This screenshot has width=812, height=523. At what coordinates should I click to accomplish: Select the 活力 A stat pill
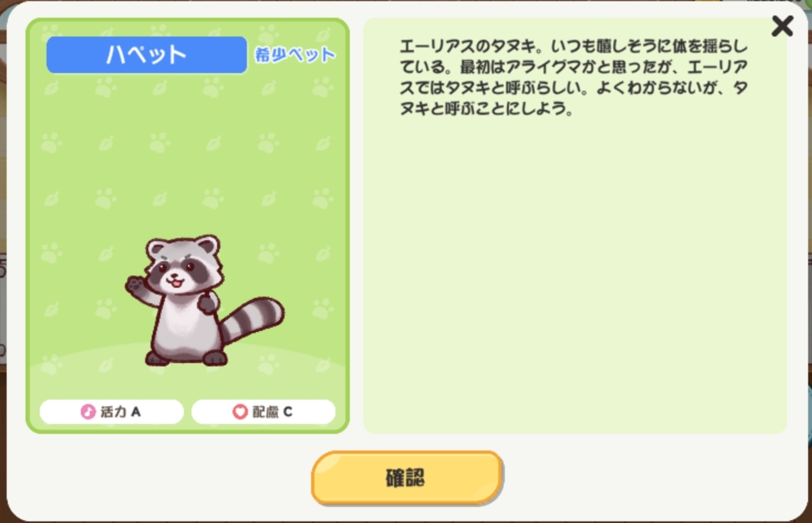(x=111, y=412)
